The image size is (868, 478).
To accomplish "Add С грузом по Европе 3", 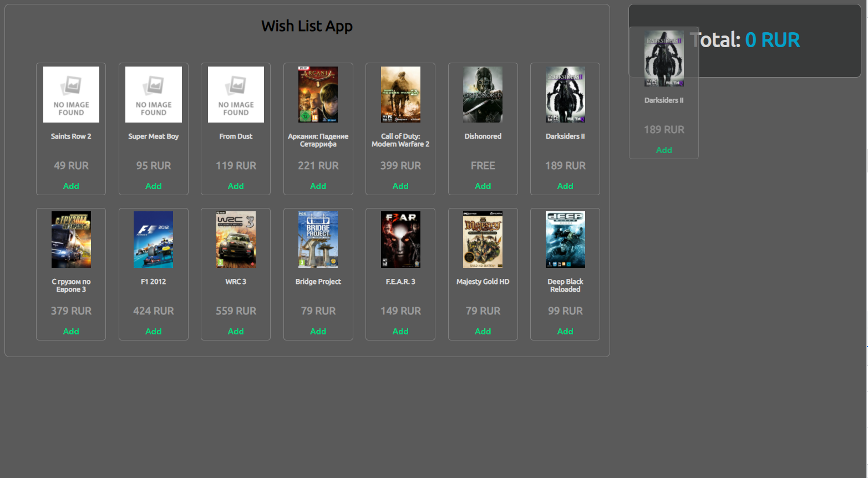I will pyautogui.click(x=71, y=332).
